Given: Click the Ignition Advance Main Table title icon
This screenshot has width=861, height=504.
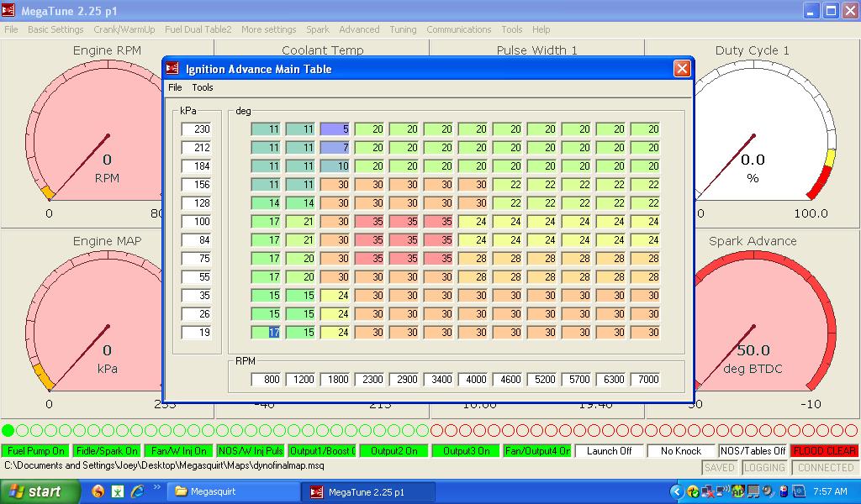Looking at the screenshot, I should coord(172,69).
